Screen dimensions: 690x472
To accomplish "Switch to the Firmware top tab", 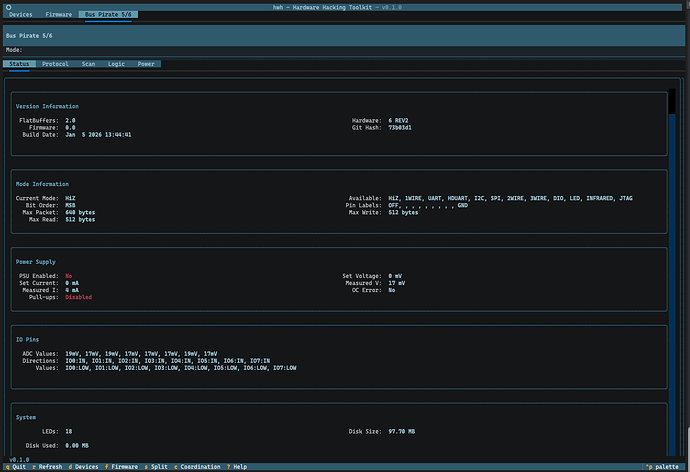I will point(58,15).
